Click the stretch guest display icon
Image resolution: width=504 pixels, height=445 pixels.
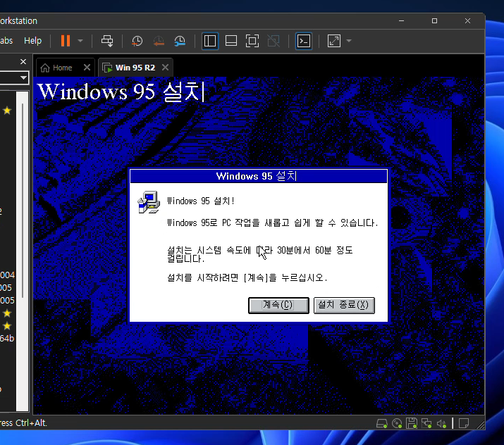point(334,41)
